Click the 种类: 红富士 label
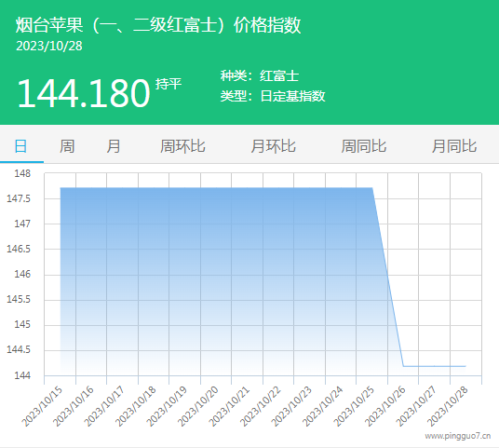Image resolution: width=499 pixels, height=448 pixels. pos(260,75)
